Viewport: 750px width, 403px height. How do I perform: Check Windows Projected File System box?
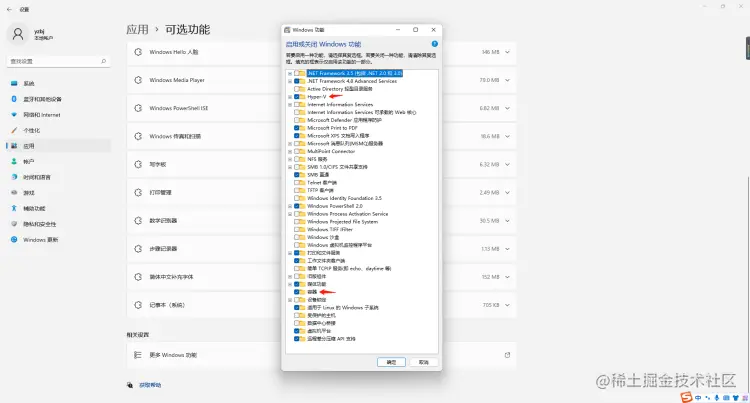click(297, 222)
